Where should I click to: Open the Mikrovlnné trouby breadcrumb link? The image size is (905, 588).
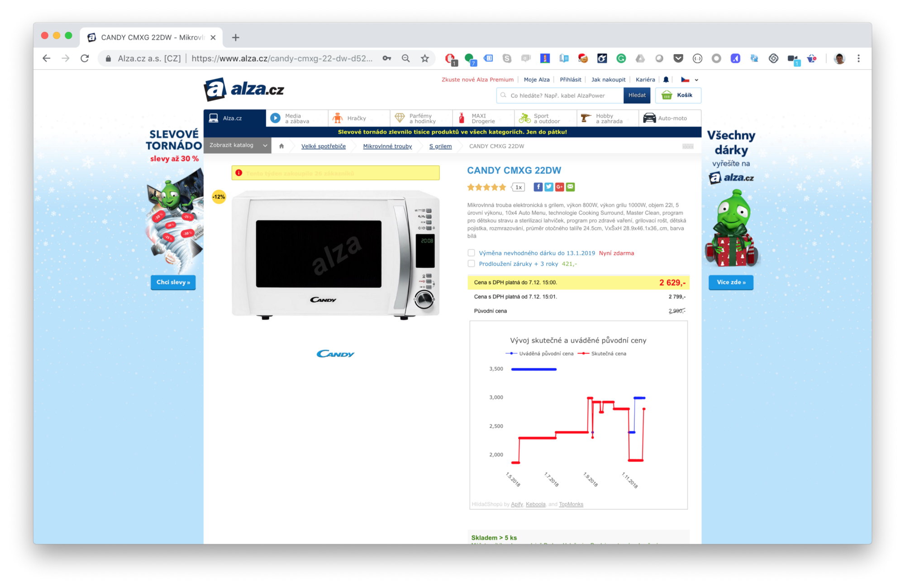[x=387, y=146]
